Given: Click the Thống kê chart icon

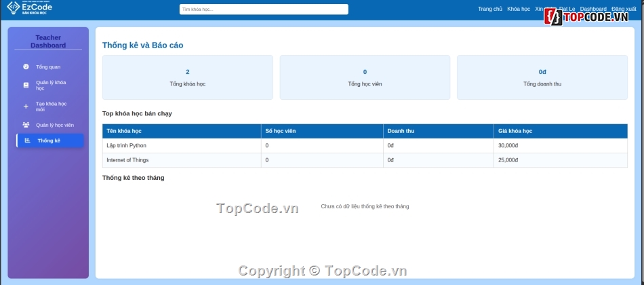Looking at the screenshot, I should (x=28, y=140).
